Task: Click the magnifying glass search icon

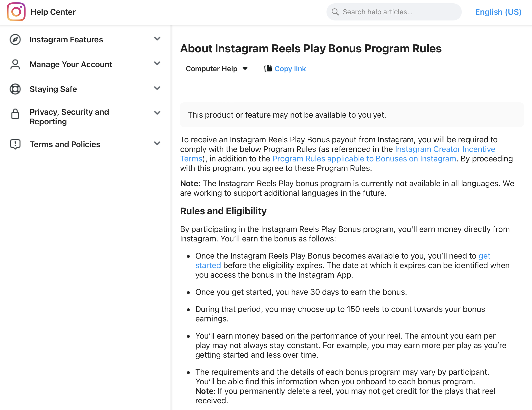Action: tap(335, 12)
